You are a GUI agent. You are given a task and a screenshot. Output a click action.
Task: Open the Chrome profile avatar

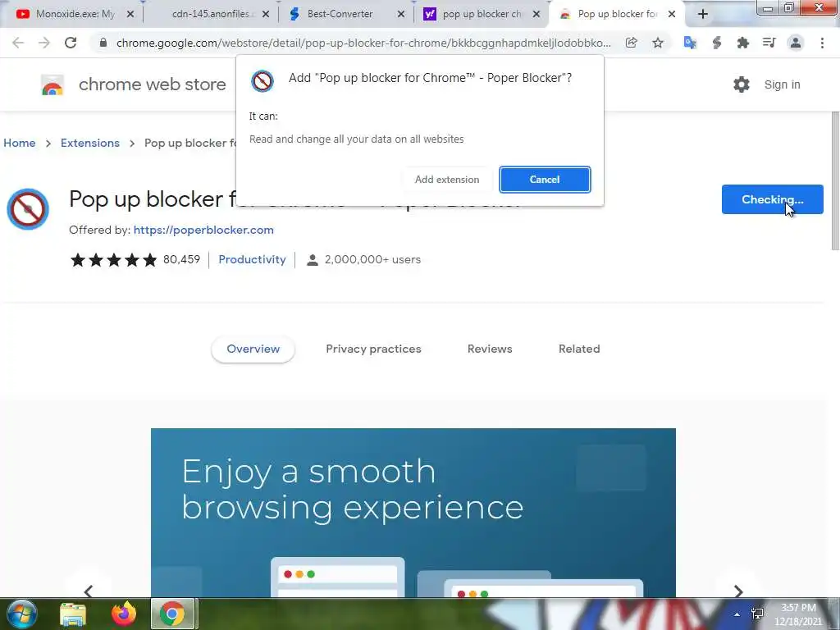coord(796,43)
